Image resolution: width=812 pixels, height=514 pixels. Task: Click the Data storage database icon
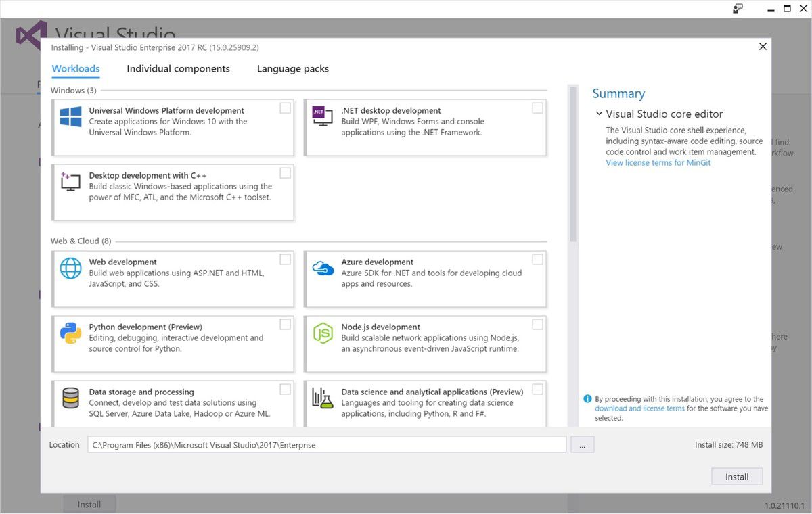click(x=70, y=398)
